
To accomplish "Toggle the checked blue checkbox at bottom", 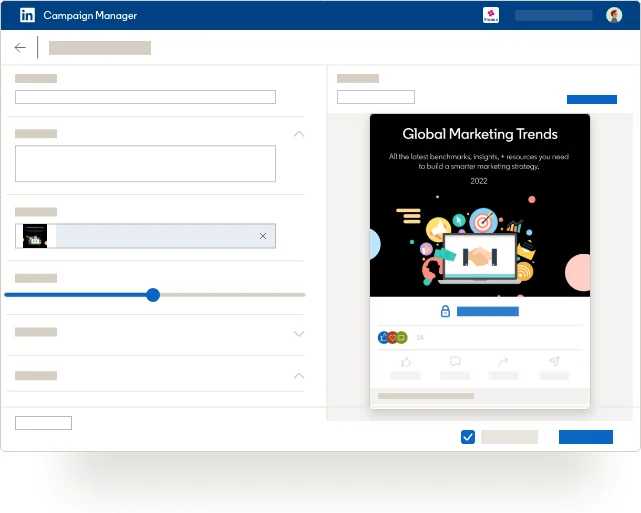I will click(468, 437).
